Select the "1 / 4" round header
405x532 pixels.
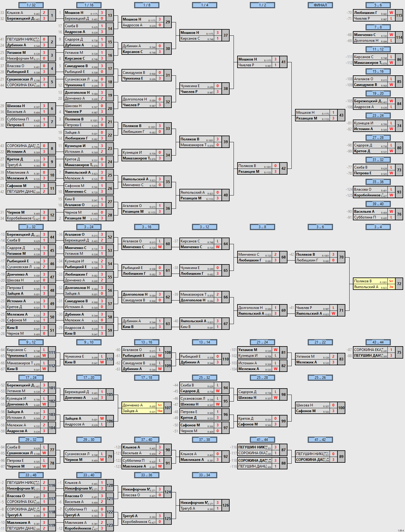click(x=204, y=5)
